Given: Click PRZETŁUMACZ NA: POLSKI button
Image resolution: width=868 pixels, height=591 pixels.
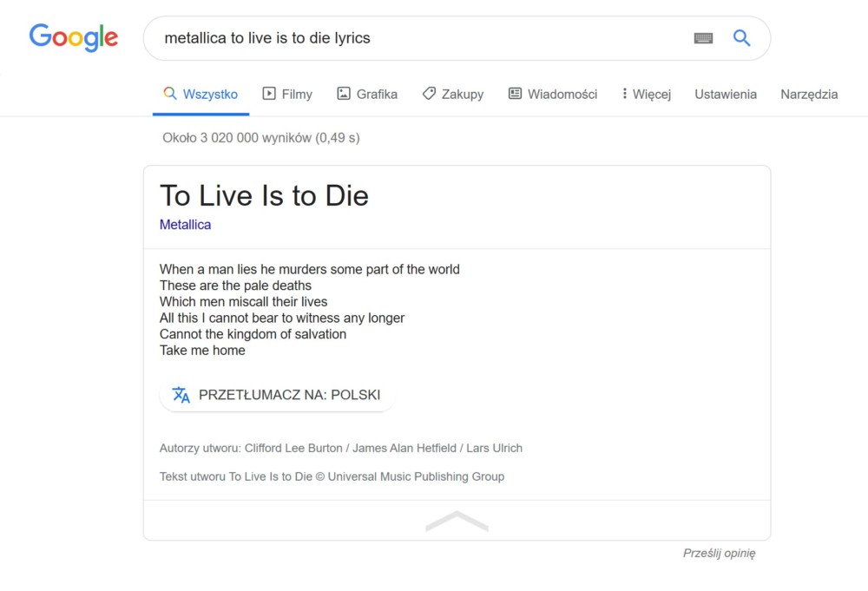Looking at the screenshot, I should (277, 395).
